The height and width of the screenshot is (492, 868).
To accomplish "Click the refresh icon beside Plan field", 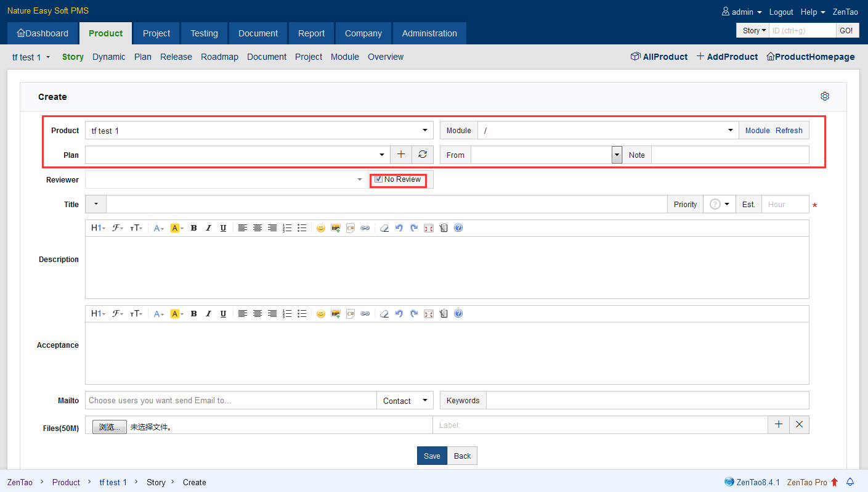I will (x=423, y=155).
